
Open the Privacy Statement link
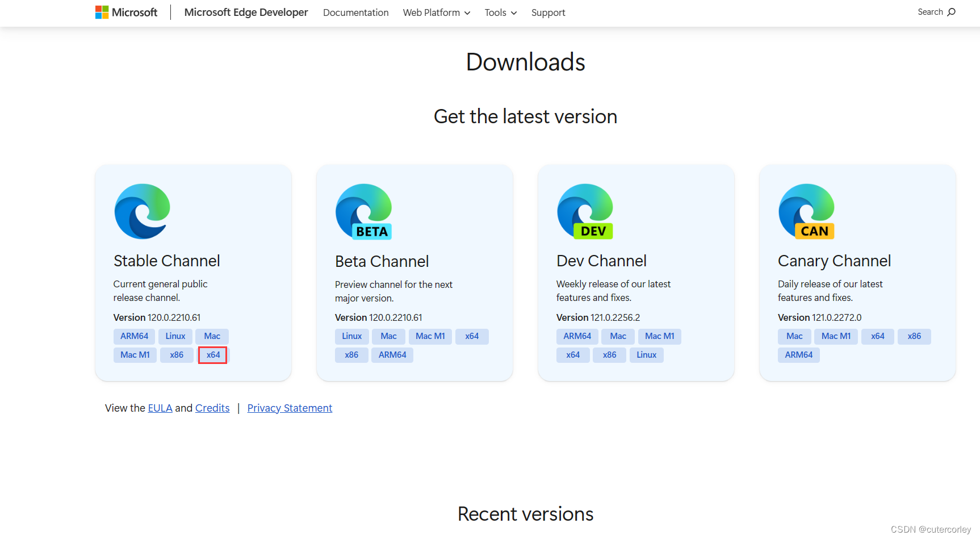click(x=290, y=408)
